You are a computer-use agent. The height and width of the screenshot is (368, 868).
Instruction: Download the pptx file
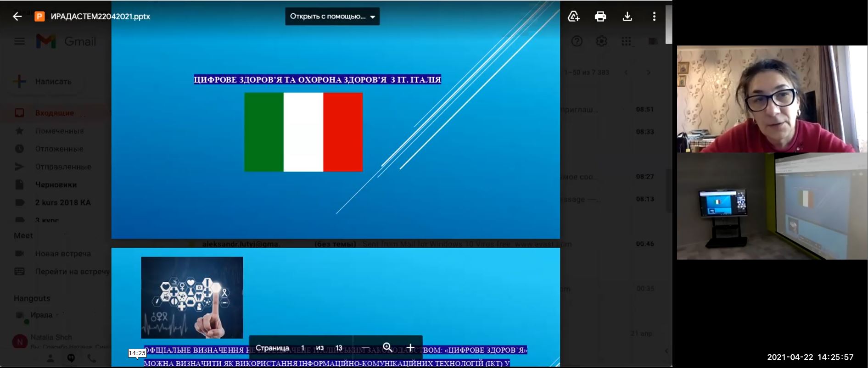pyautogui.click(x=627, y=17)
